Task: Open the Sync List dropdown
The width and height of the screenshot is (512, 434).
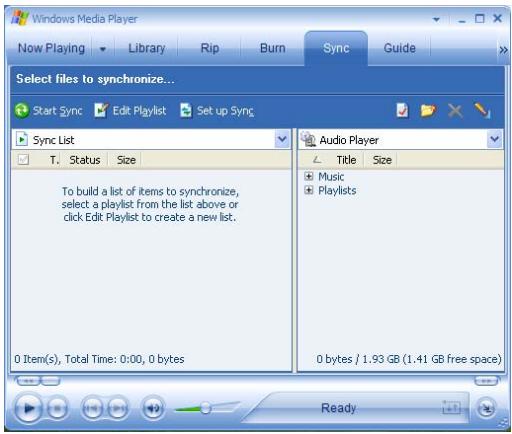Action: click(x=282, y=139)
